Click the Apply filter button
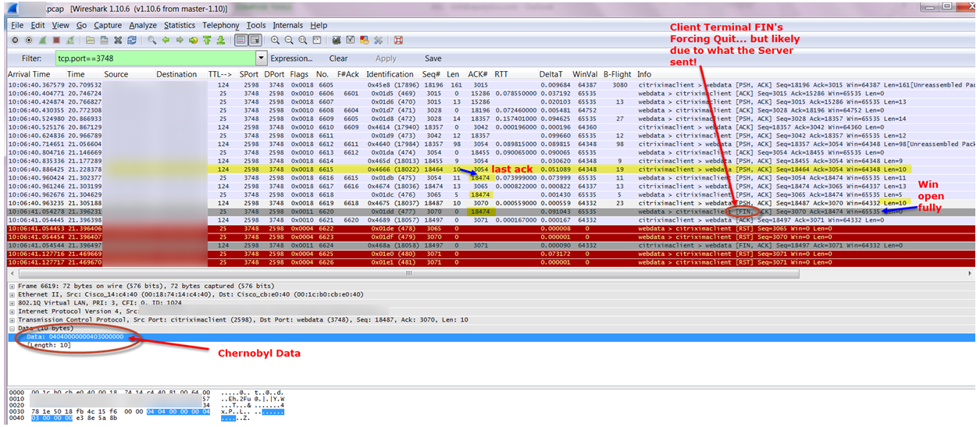This screenshot has width=980, height=427. pos(386,59)
